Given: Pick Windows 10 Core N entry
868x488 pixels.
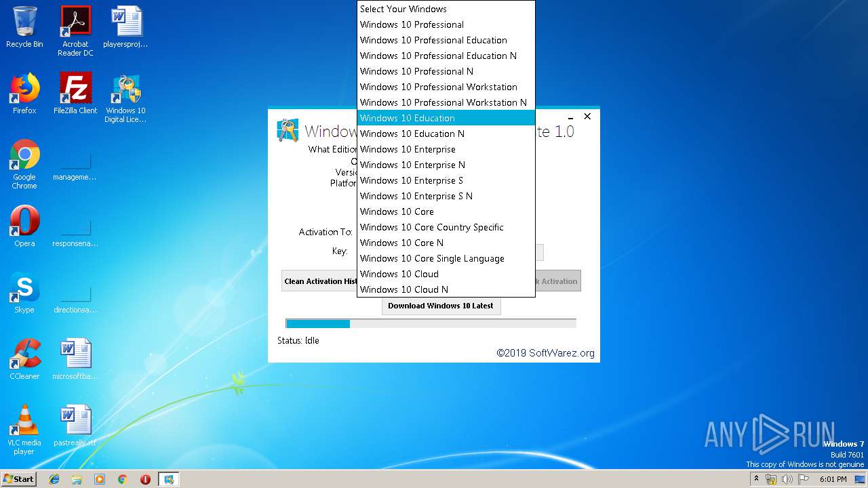Looking at the screenshot, I should 446,243.
